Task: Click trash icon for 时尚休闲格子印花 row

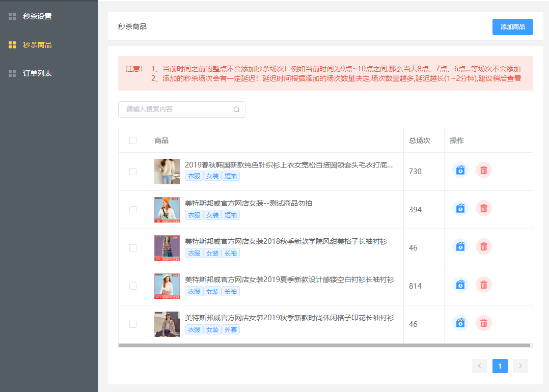Action: point(484,323)
